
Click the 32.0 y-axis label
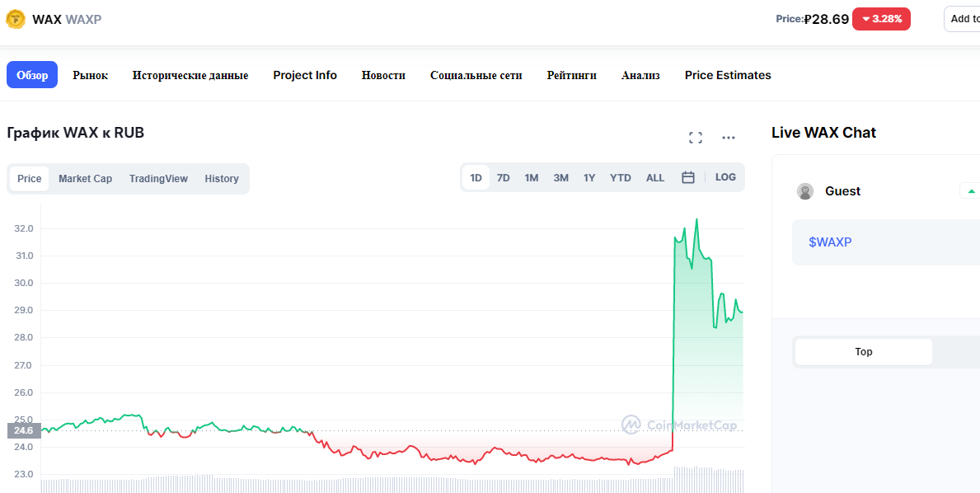pos(23,228)
